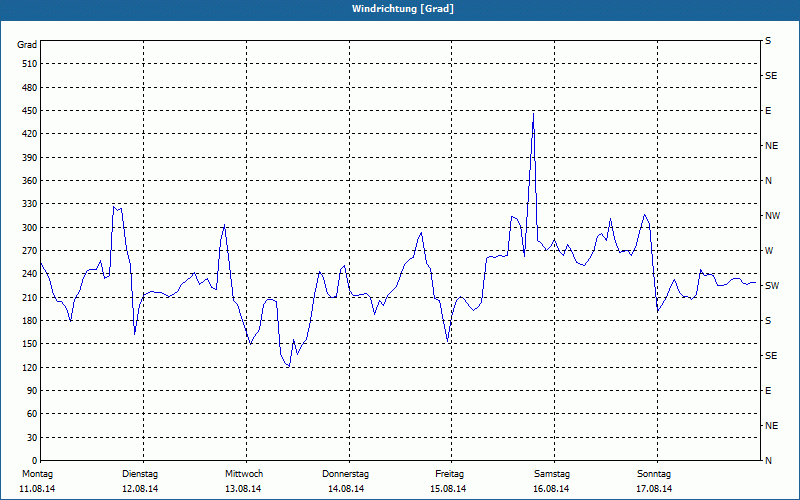The image size is (800, 500).
Task: Select the Montag day label
Action: 37,474
